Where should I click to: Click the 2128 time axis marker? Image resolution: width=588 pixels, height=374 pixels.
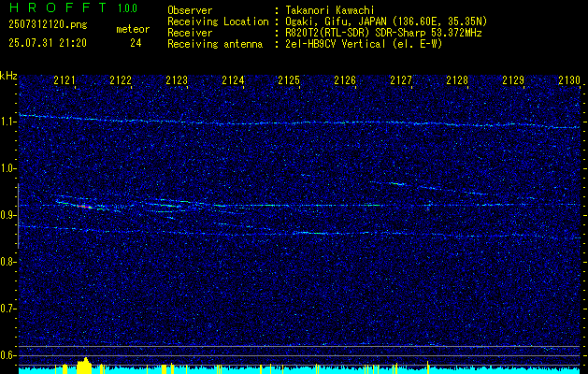(x=457, y=79)
